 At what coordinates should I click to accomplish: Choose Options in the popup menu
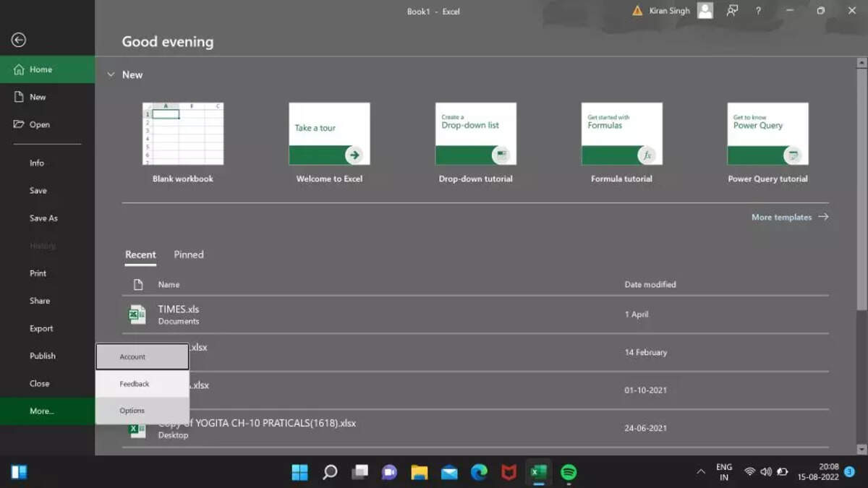click(x=142, y=411)
